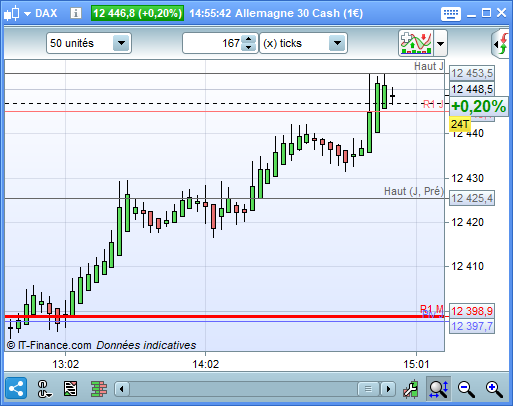Click the 12 410 price axis label
513x406 pixels.
(x=467, y=266)
